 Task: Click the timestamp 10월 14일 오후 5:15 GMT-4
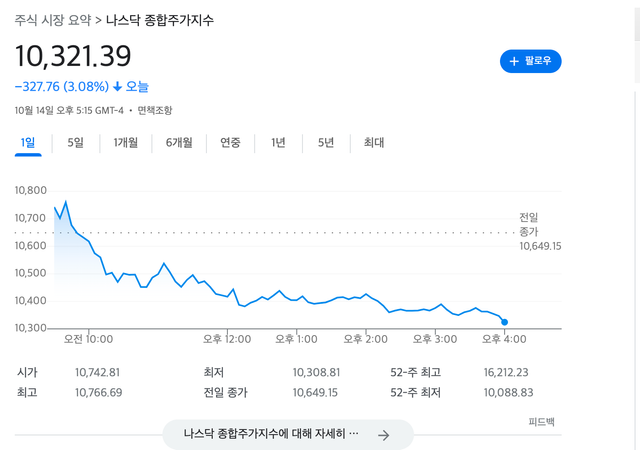tap(69, 110)
